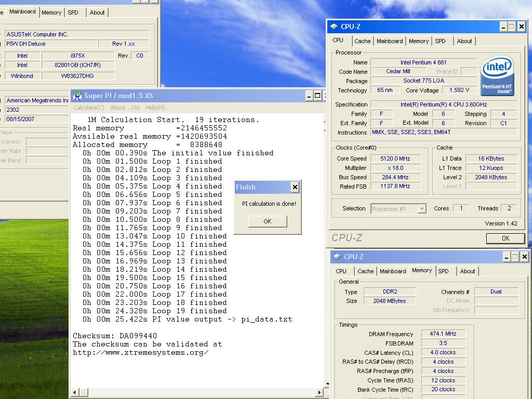Click the '5120.0 MHz' core speed value
Screen dimensions: 532x399
(x=395, y=158)
